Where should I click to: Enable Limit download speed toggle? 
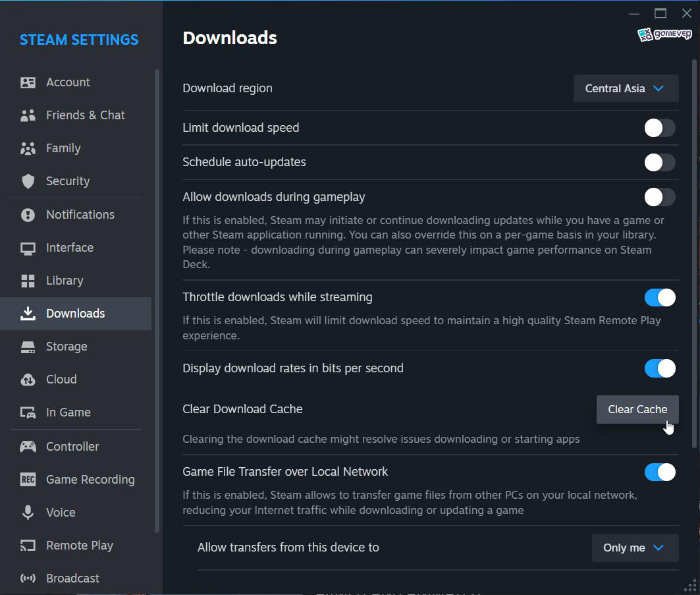click(x=659, y=128)
